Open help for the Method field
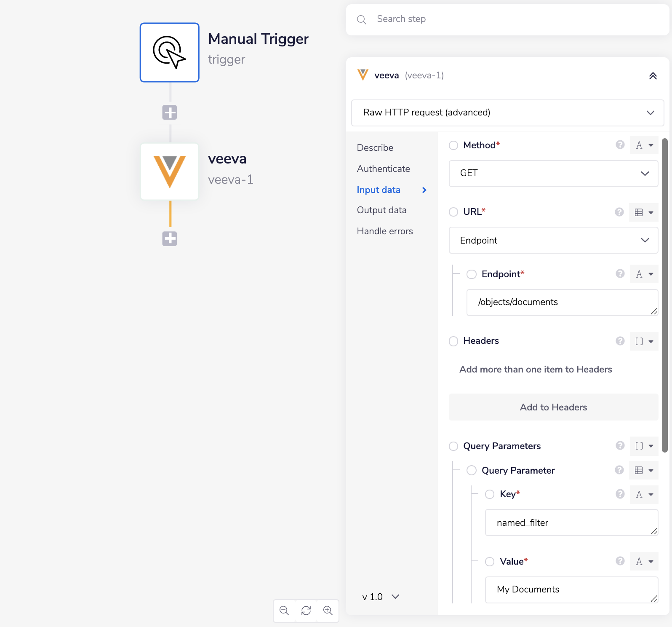This screenshot has width=672, height=627. point(620,145)
